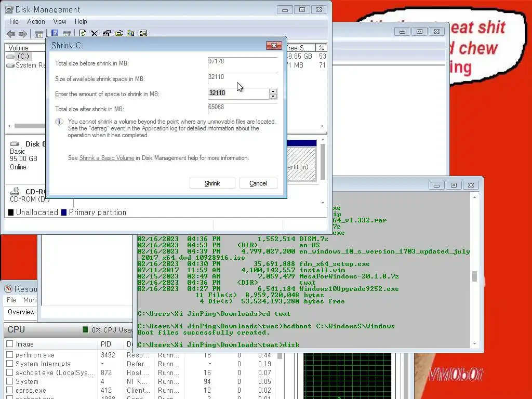Click the Refresh toolbar icon in Disk Management
The image size is (532, 399).
83,33
